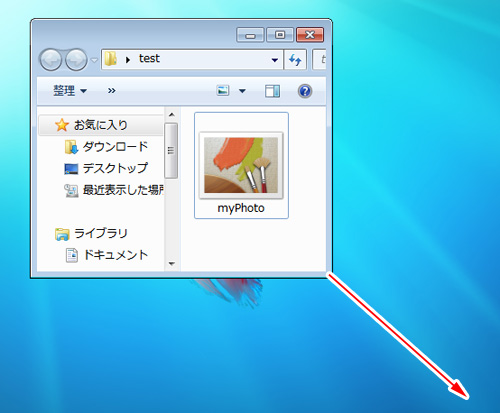The image size is (500, 413).
Task: Select the myPhoto image thumbnail
Action: 241,165
